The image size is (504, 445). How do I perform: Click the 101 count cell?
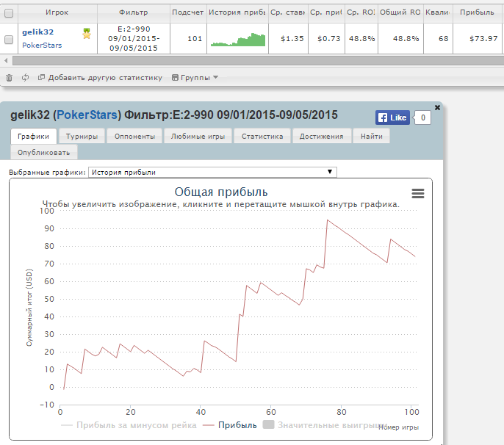(x=188, y=39)
